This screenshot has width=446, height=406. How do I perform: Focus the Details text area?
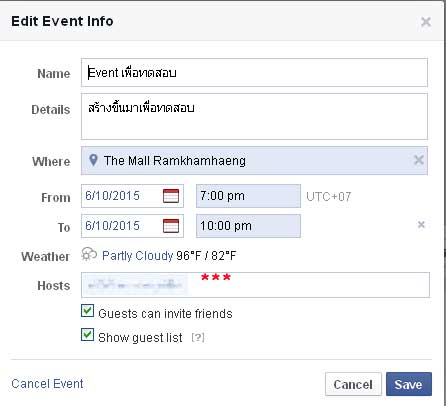(x=254, y=116)
